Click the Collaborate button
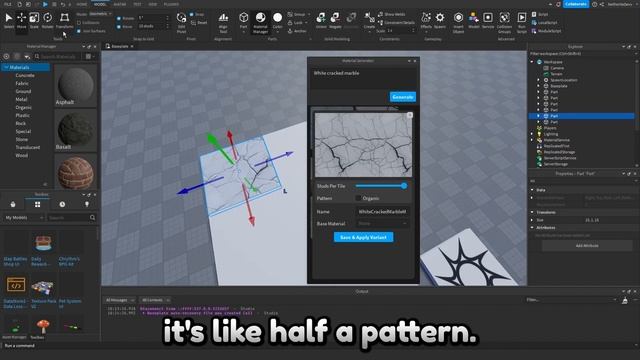The width and height of the screenshot is (640, 360). (x=576, y=4)
